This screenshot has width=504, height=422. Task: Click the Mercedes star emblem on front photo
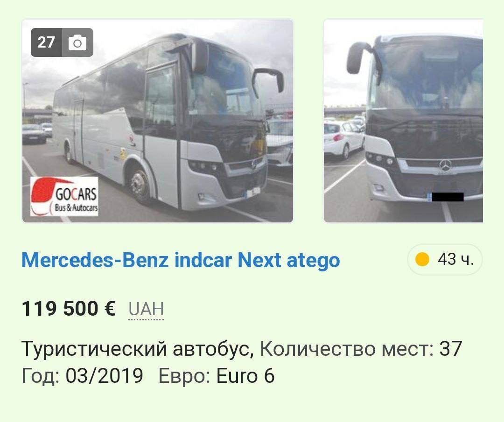tap(446, 166)
